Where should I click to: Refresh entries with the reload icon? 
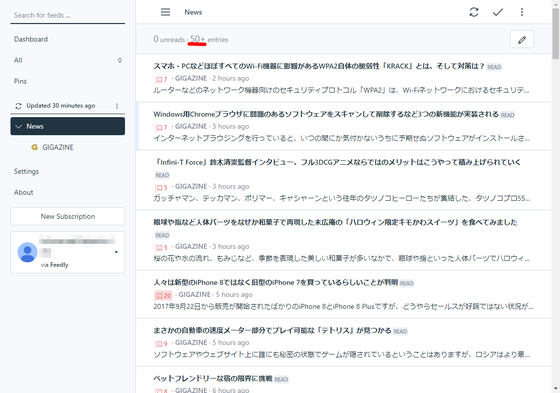(x=474, y=12)
